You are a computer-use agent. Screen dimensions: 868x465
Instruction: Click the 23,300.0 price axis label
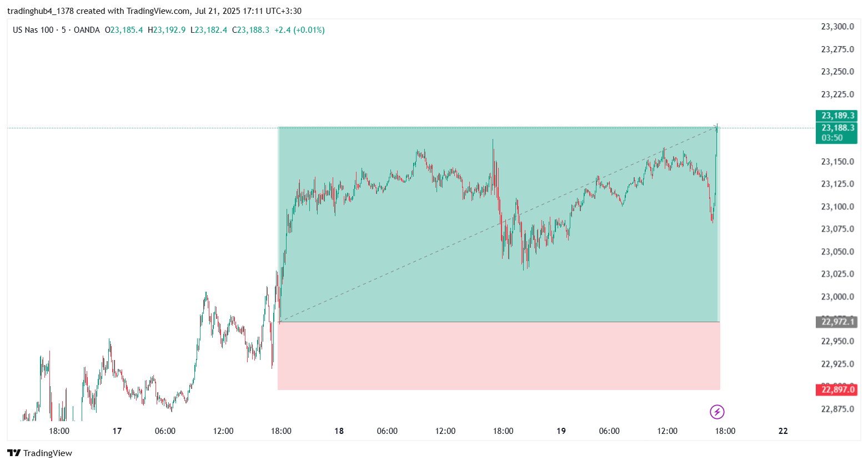[x=837, y=27]
